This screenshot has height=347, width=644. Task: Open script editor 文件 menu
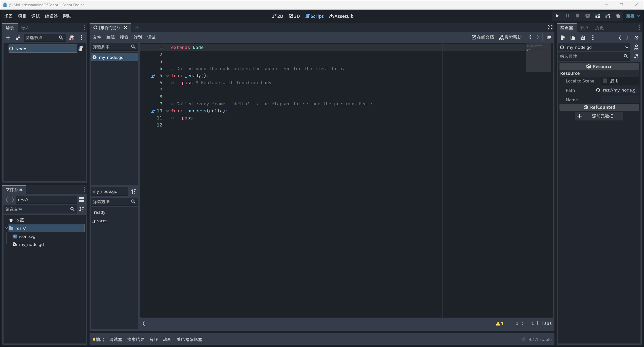pos(97,37)
